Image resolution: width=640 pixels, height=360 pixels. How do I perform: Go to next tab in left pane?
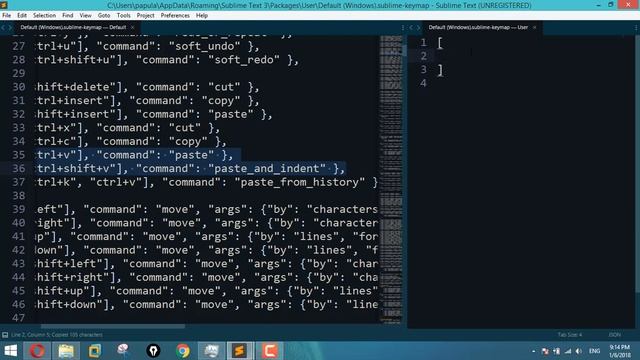pos(10,27)
